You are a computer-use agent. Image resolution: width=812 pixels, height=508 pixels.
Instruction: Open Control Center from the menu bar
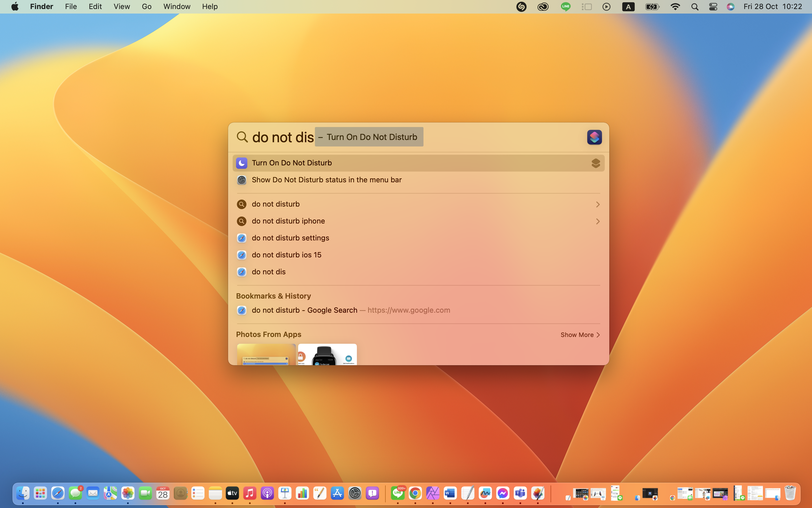tap(713, 7)
